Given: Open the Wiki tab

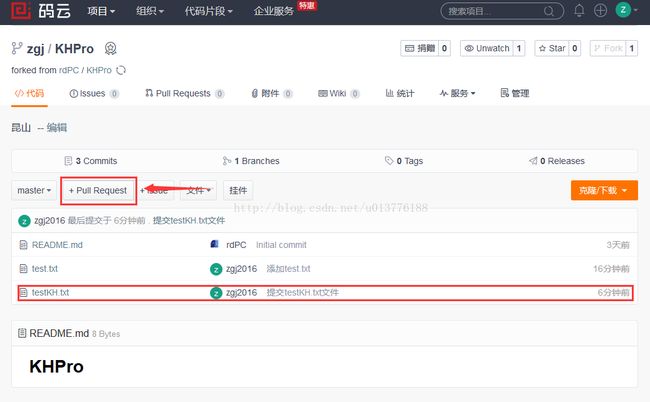Looking at the screenshot, I should pos(338,94).
